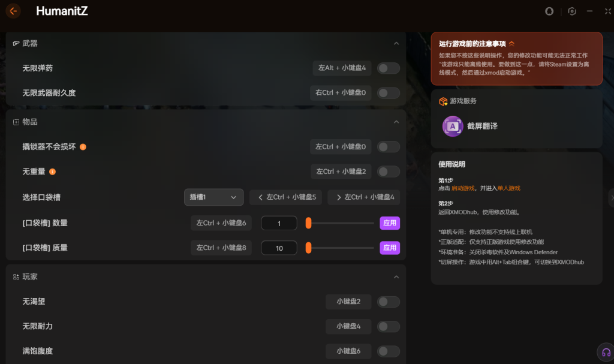614x364 pixels.
Task: Click the orange back arrow beside HumanitZ
Action: point(13,11)
